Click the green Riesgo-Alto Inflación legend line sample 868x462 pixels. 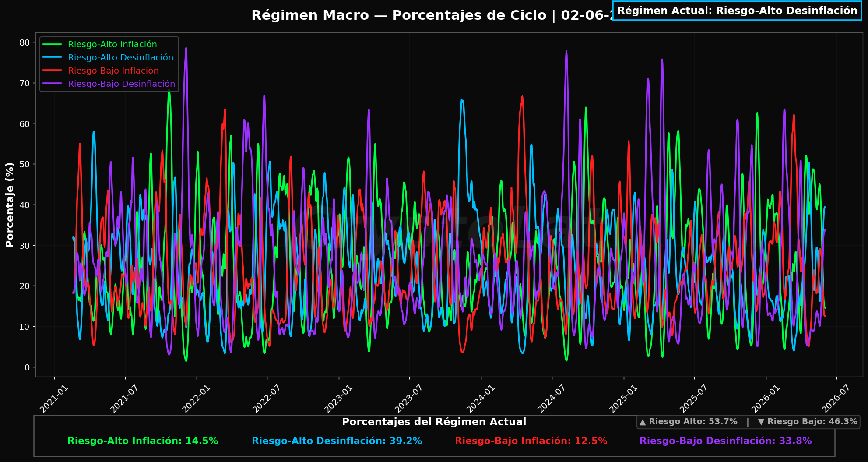click(52, 44)
